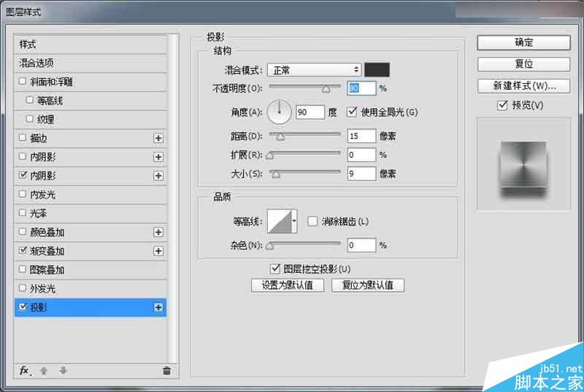Enable the 描边 checkbox

[x=23, y=137]
